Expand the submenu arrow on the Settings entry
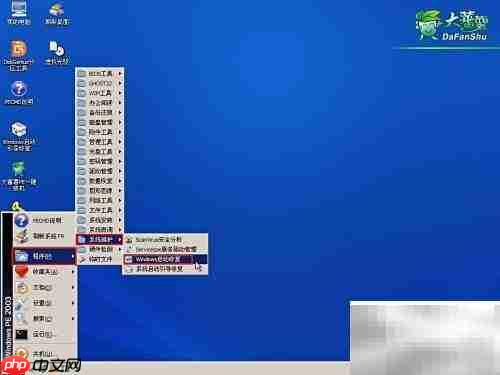The width and height of the screenshot is (500, 375). (72, 303)
